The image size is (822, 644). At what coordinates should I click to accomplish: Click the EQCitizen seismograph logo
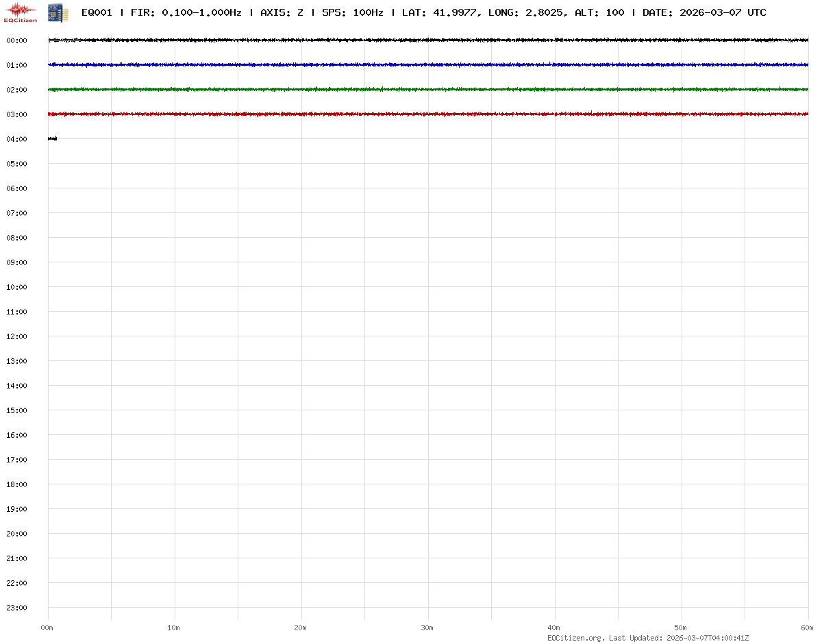click(20, 12)
